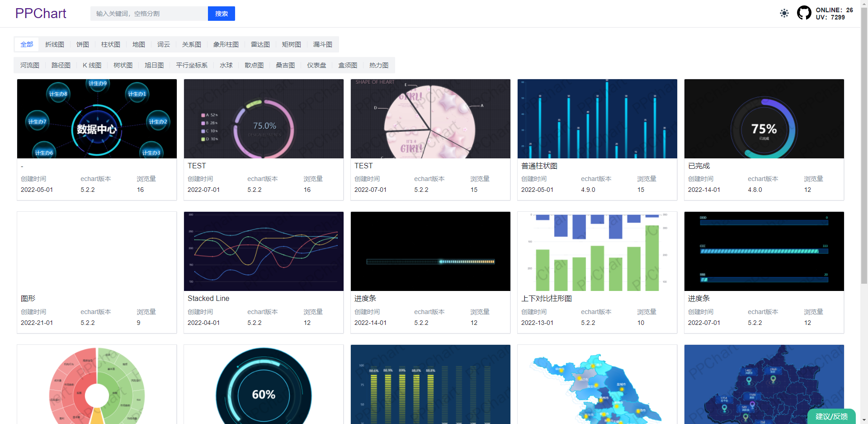Switch to the 雷达图 radar chart category
This screenshot has width=868, height=424.
[260, 44]
